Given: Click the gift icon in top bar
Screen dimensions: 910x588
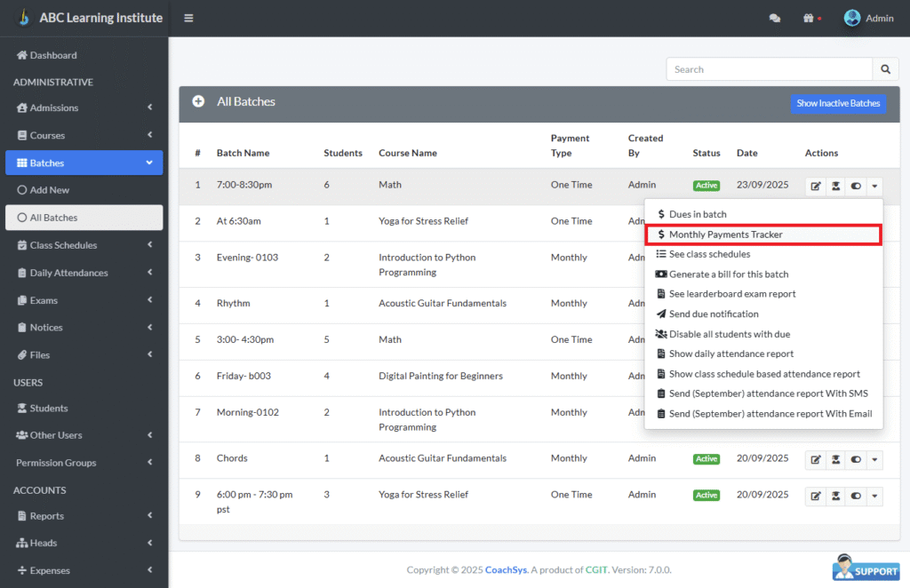Looking at the screenshot, I should click(x=808, y=18).
